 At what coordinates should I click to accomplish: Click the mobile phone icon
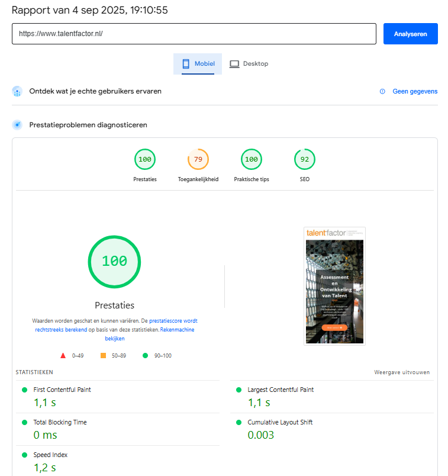pyautogui.click(x=186, y=64)
